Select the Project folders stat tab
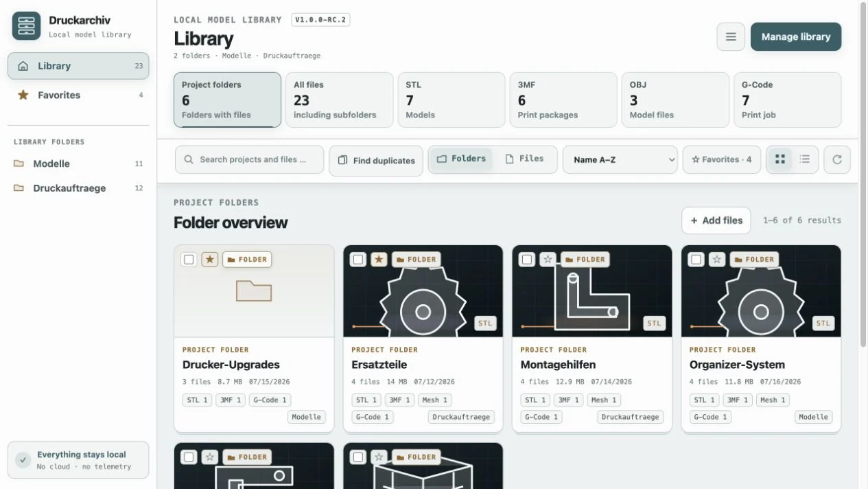The height and width of the screenshot is (489, 868). point(227,100)
